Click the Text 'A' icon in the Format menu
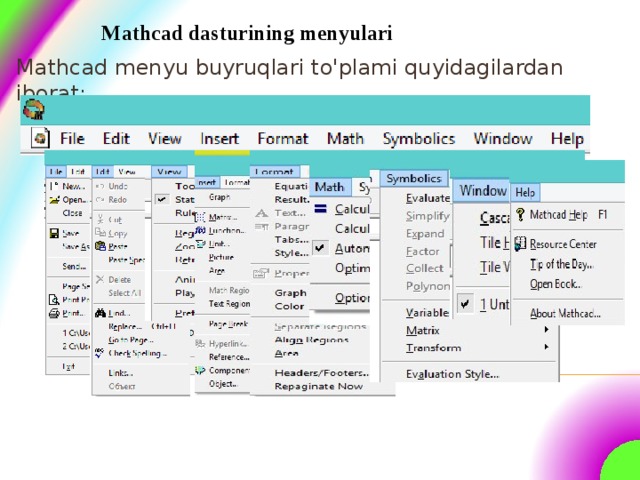This screenshot has height=480, width=640. (261, 213)
